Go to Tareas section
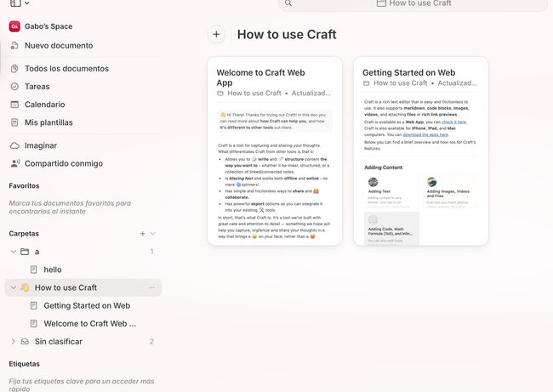The width and height of the screenshot is (553, 392). coord(37,87)
